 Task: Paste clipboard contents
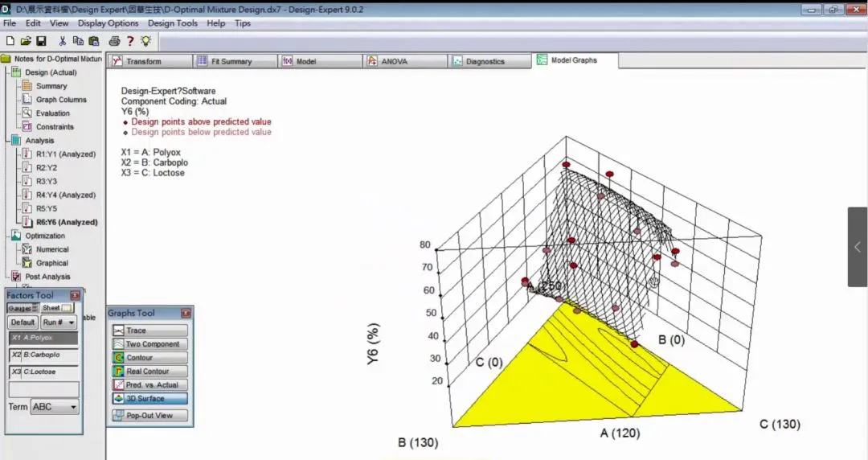tap(94, 41)
